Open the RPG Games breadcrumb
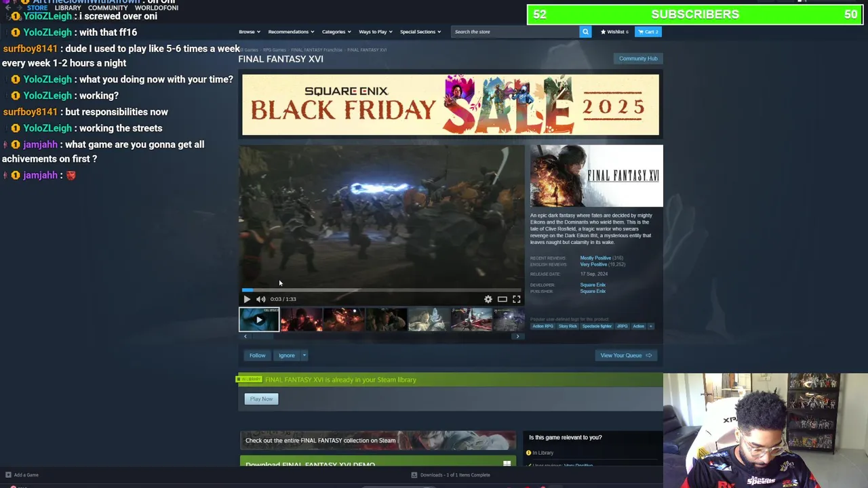Viewport: 868px width, 488px height. point(275,50)
